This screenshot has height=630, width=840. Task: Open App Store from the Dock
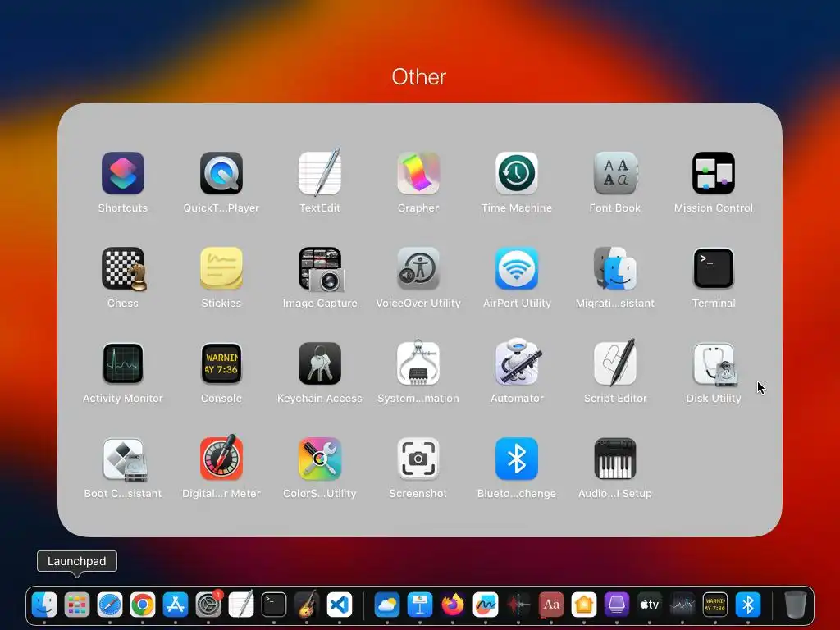176,605
